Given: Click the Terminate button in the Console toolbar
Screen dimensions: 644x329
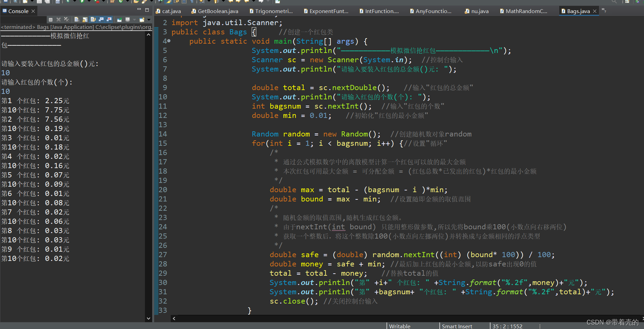Looking at the screenshot, I should pos(50,20).
